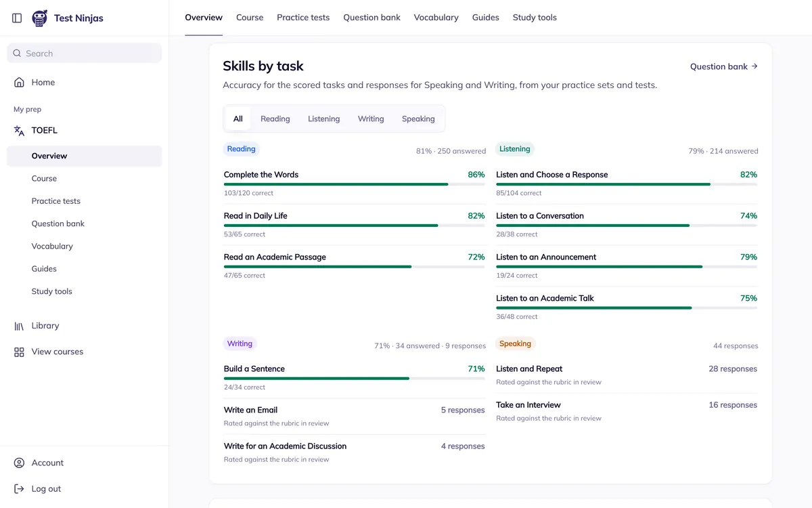Image resolution: width=812 pixels, height=508 pixels.
Task: Select the All skills filter
Action: 238,119
